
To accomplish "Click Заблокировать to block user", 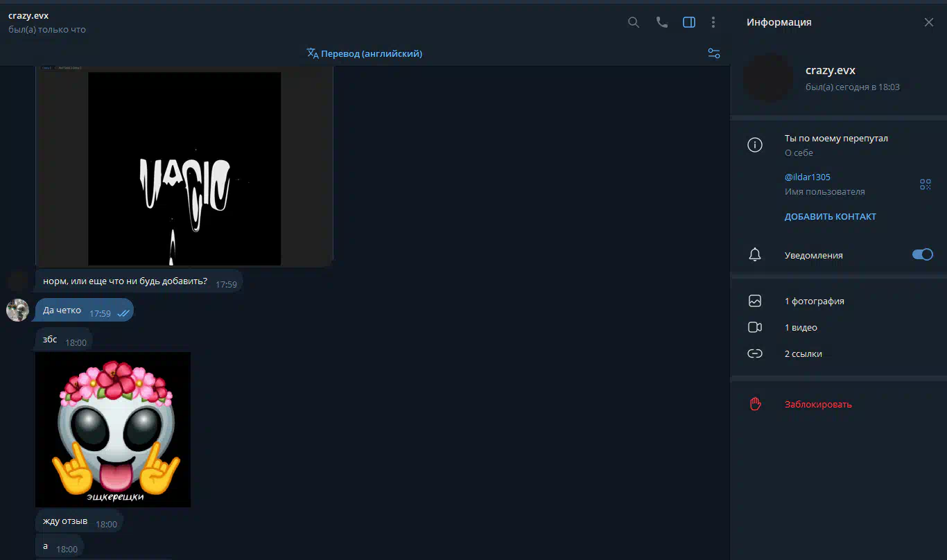I will (818, 405).
